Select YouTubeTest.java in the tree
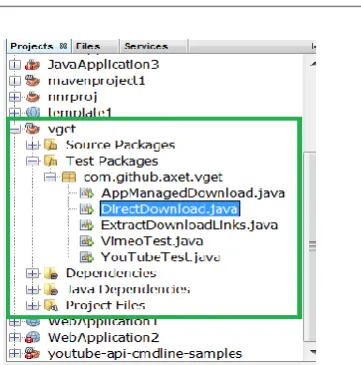The height and width of the screenshot is (365, 361). tap(161, 257)
